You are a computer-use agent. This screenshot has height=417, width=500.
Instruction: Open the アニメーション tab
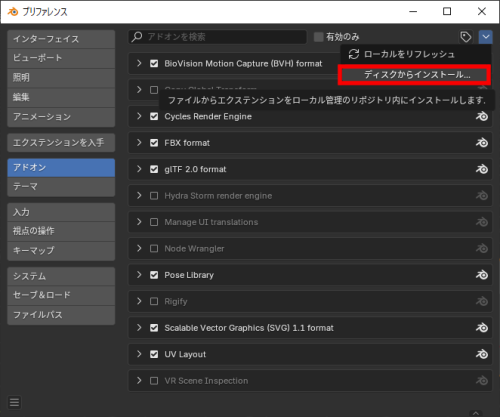point(61,117)
